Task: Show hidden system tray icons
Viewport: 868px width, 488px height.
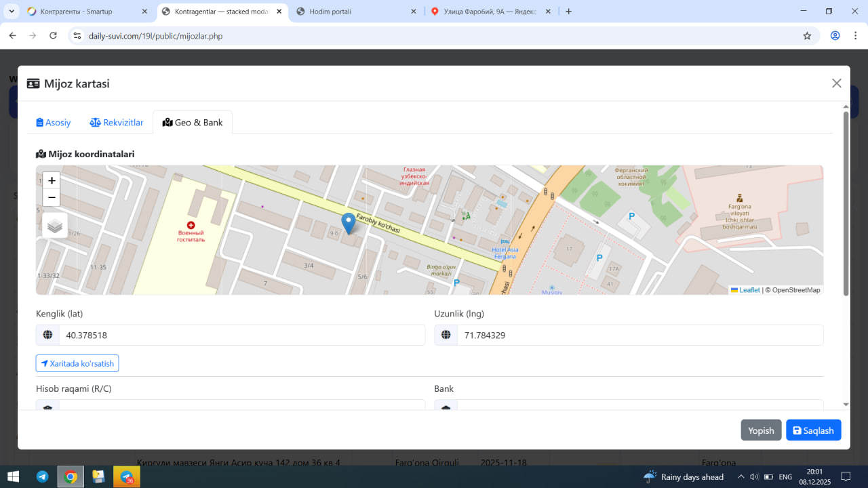Action: (x=741, y=477)
